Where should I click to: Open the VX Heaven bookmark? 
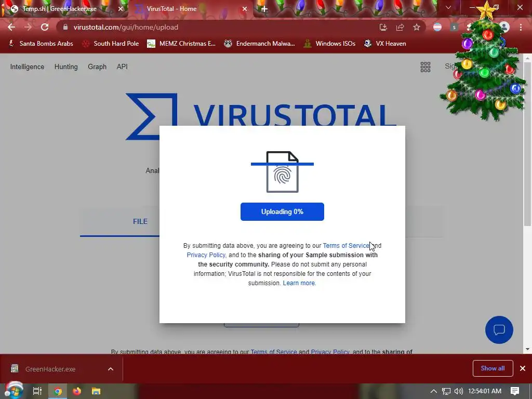tap(385, 44)
